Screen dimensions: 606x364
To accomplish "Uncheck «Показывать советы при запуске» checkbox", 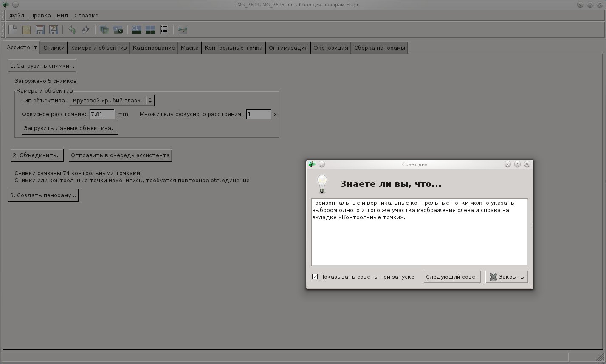I will coord(315,277).
